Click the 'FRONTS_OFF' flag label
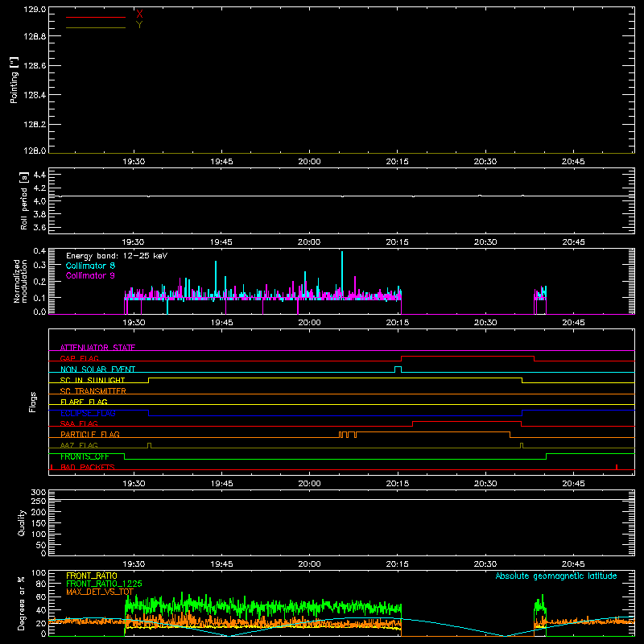 tap(85, 456)
